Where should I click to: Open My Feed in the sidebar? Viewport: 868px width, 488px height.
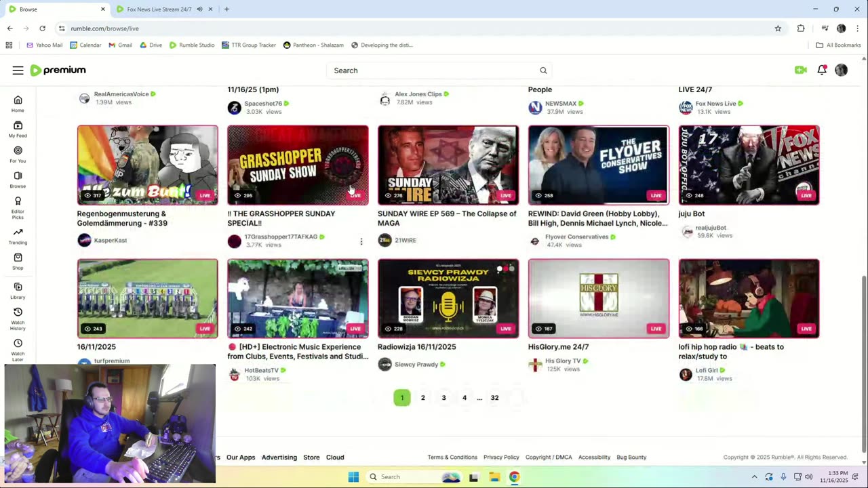point(18,129)
